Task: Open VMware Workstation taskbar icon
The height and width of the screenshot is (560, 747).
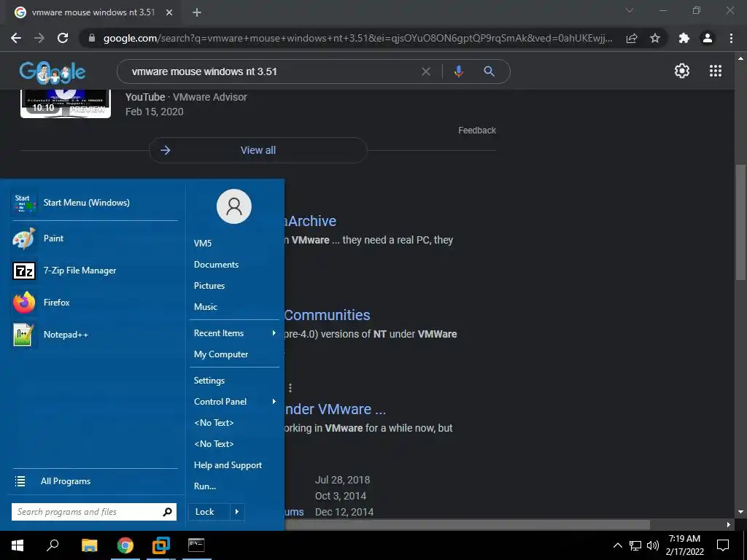Action: (161, 545)
